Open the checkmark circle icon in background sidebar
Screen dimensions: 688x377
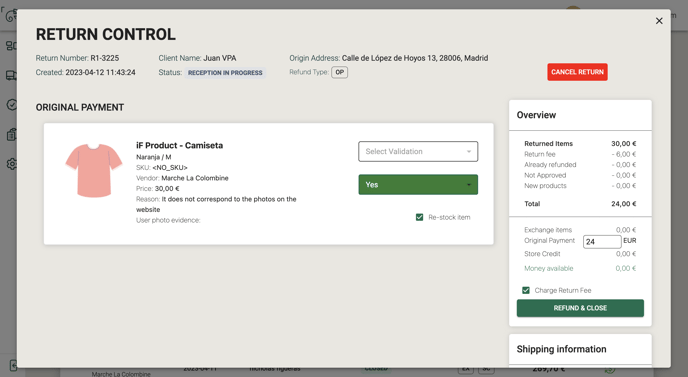pos(11,104)
